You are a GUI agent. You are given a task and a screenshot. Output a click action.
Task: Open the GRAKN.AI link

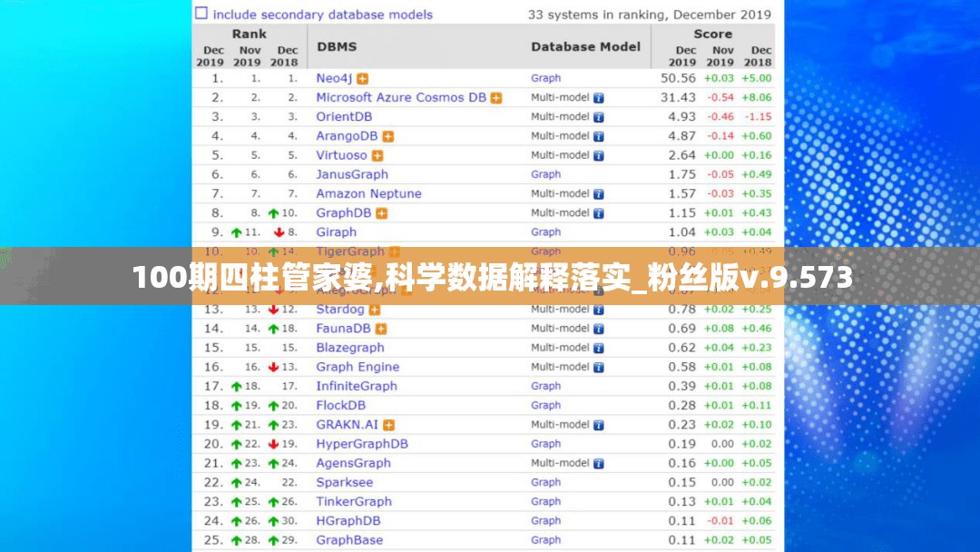click(347, 425)
